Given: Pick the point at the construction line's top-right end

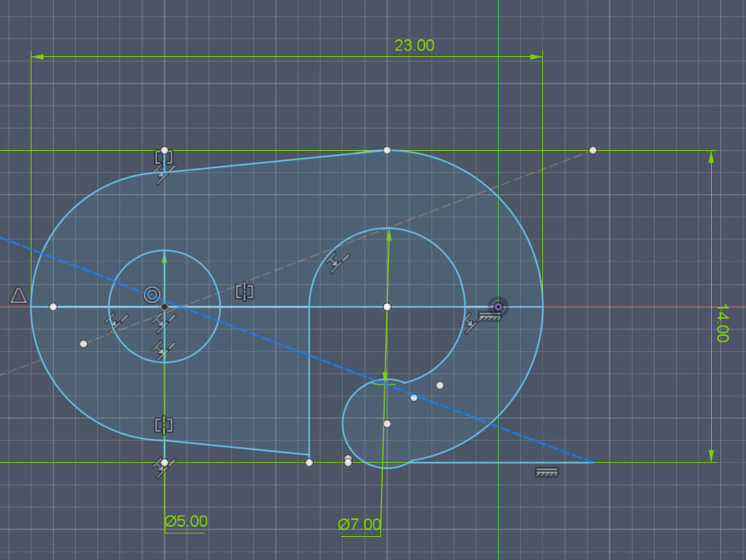Looking at the screenshot, I should (x=593, y=150).
